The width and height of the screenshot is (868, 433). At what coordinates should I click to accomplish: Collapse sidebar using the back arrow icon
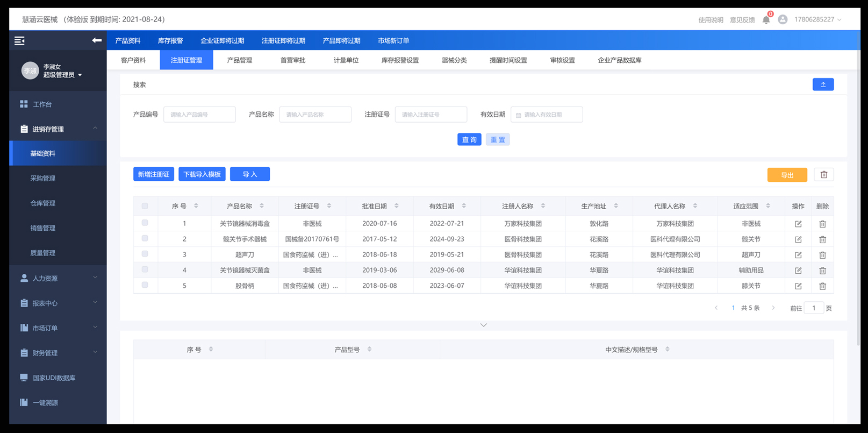(97, 40)
